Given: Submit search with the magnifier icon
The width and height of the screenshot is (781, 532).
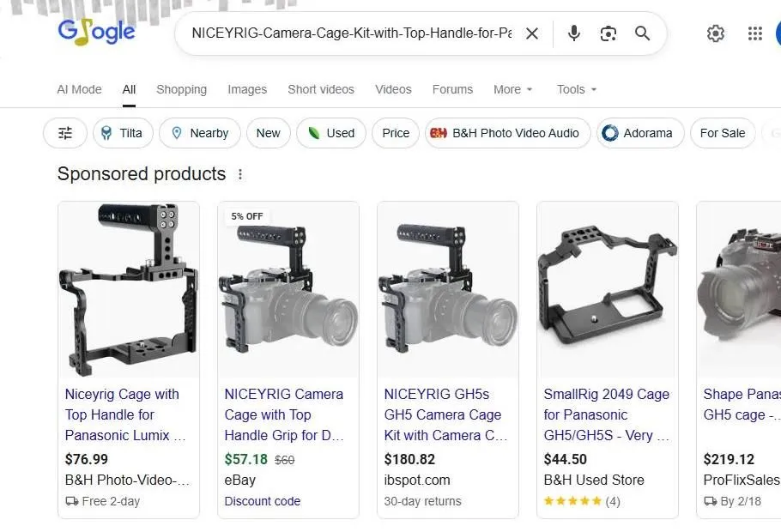Looking at the screenshot, I should coord(643,33).
